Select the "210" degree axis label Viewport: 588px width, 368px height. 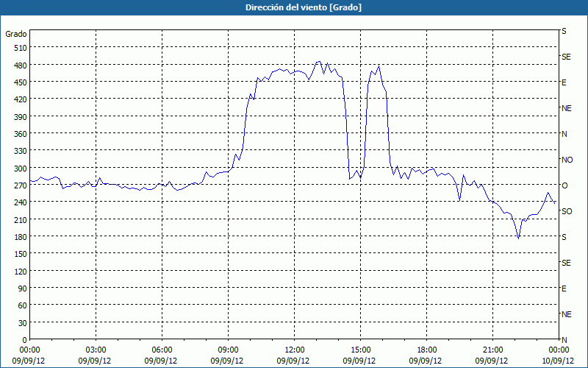tap(21, 219)
